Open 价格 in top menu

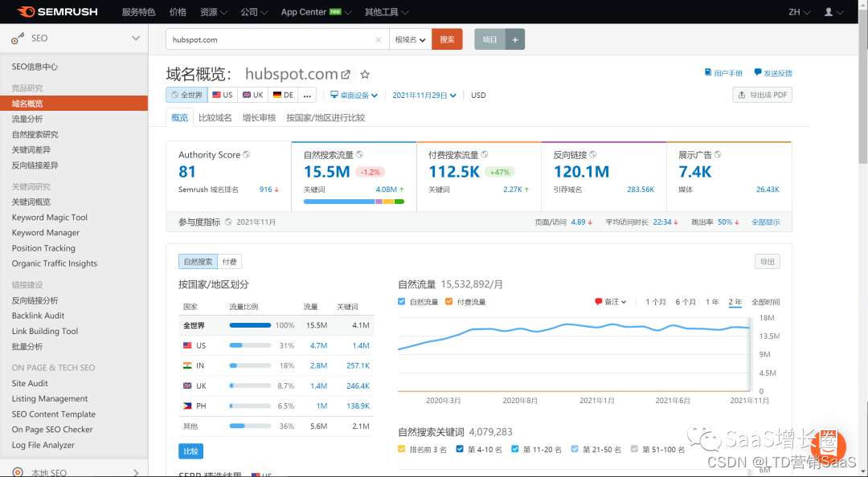pos(178,11)
